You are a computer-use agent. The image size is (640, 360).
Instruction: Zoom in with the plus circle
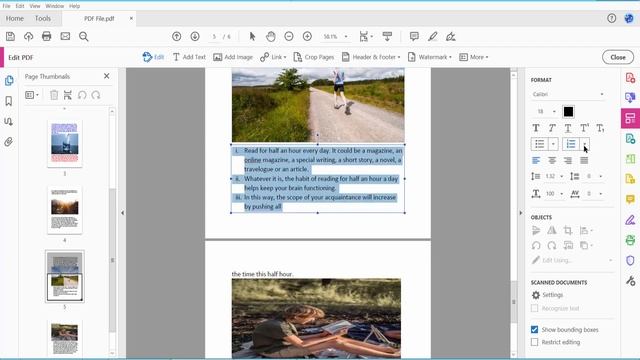click(x=307, y=36)
